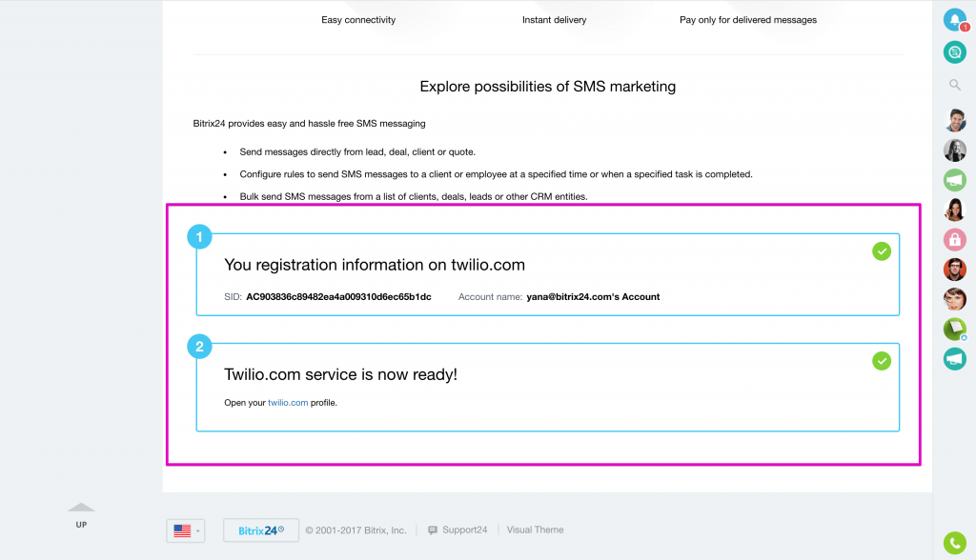Click the UP arrow to return to the top

tap(82, 515)
